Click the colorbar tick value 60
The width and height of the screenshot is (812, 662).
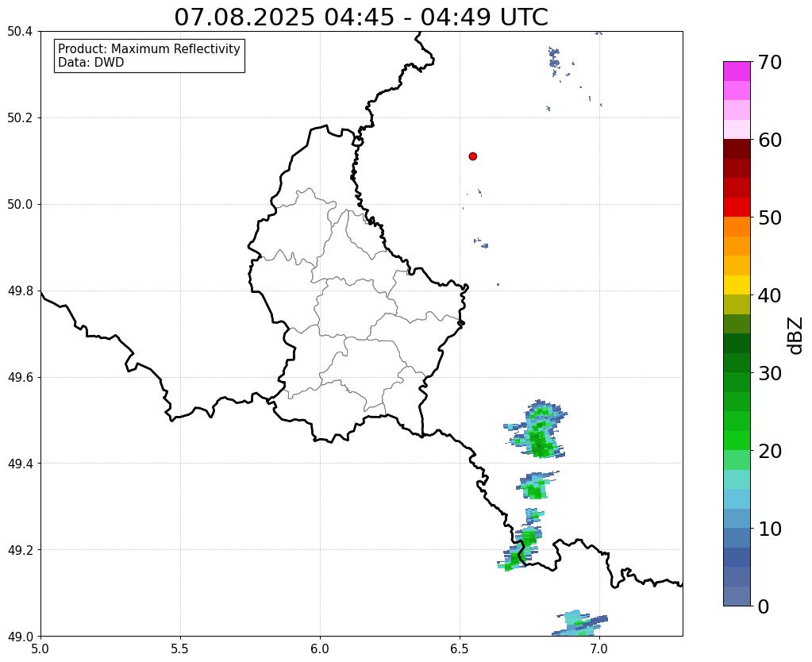(770, 140)
